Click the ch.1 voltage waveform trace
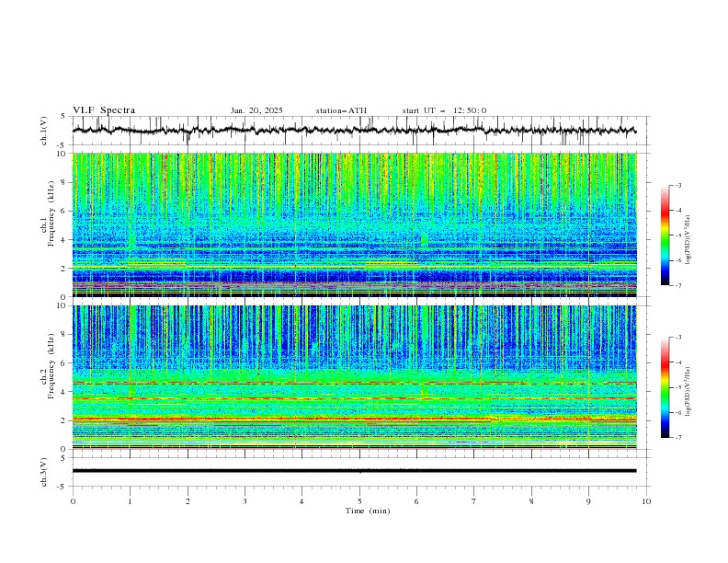728x563 pixels. pyautogui.click(x=354, y=131)
